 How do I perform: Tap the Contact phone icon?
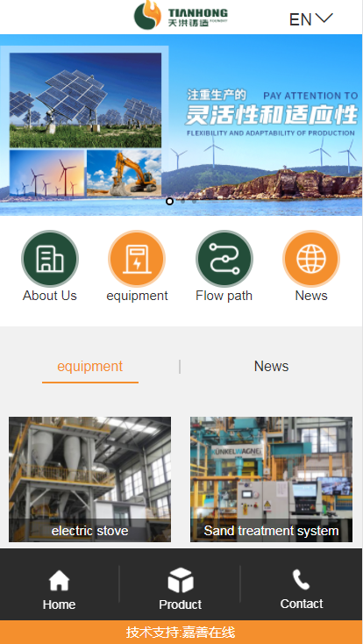click(x=301, y=580)
